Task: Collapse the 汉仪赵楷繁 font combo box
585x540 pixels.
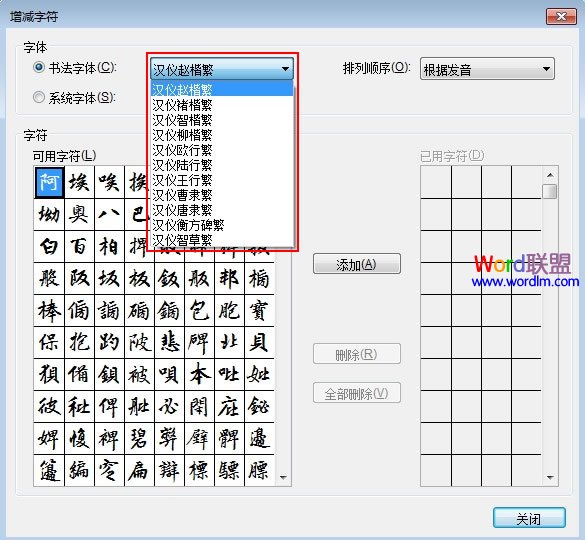Action: (222, 69)
